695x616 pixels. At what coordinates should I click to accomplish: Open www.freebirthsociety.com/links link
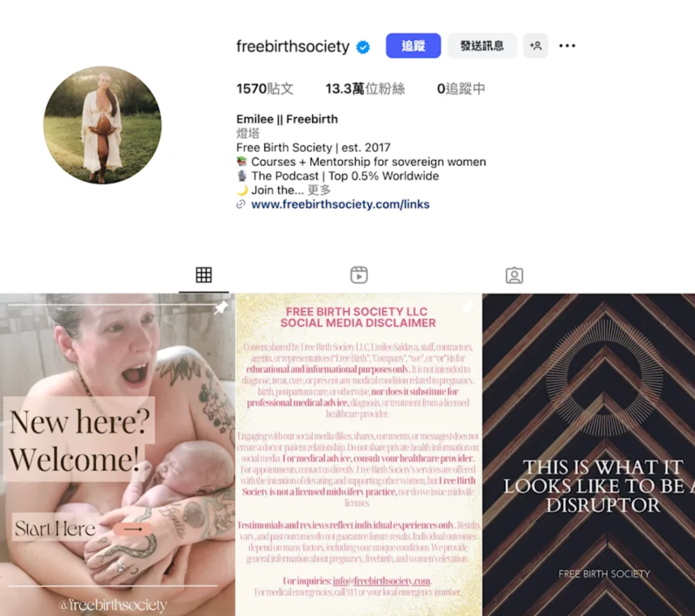(340, 204)
